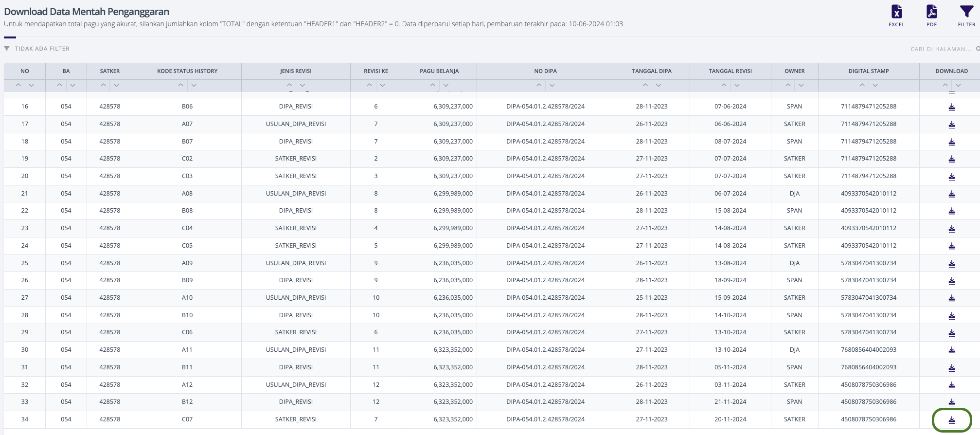
Task: Download row 20 C03 file
Action: point(952,177)
